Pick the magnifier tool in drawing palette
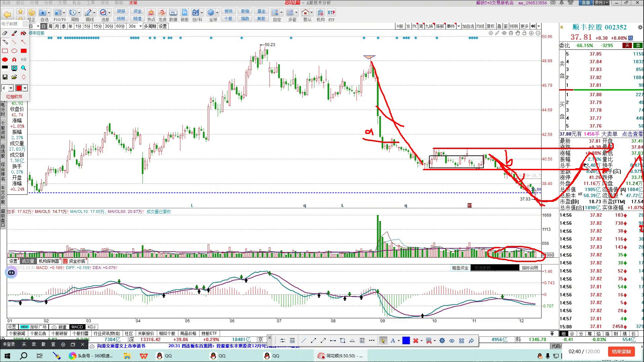 (24, 68)
